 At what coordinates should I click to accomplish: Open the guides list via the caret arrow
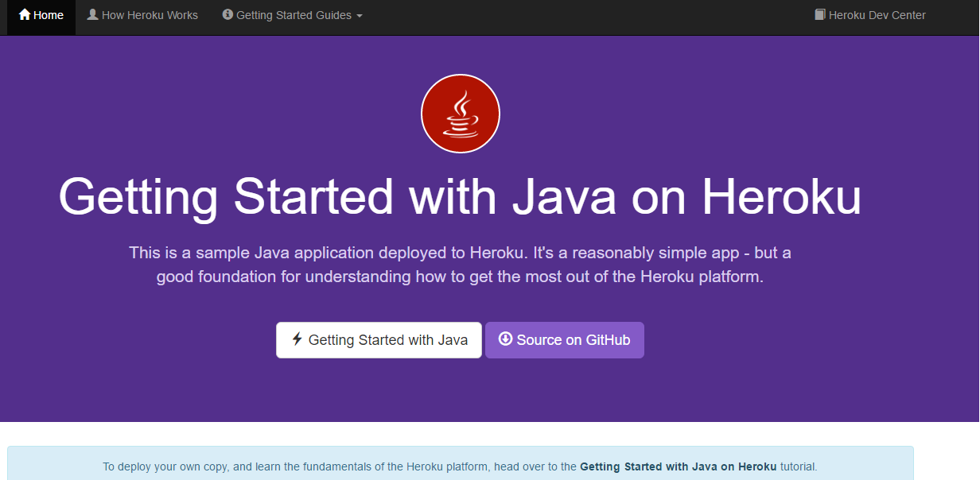coord(360,15)
